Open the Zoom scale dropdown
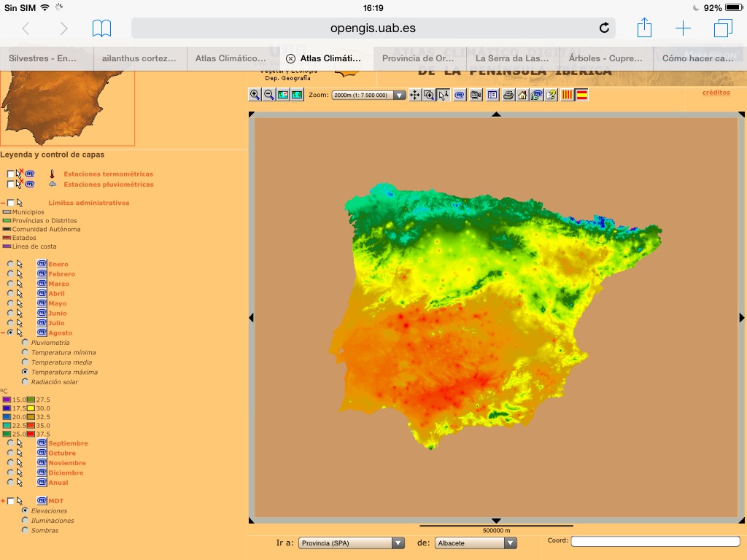Viewport: 747px width, 560px height. coord(368,96)
